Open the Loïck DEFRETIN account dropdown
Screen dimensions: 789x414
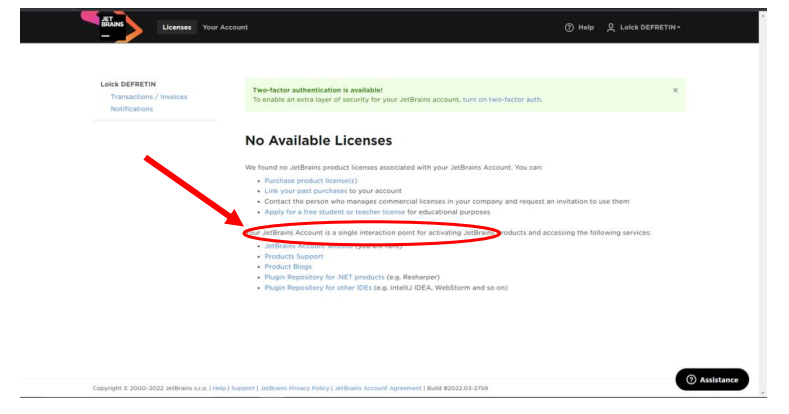pos(649,27)
